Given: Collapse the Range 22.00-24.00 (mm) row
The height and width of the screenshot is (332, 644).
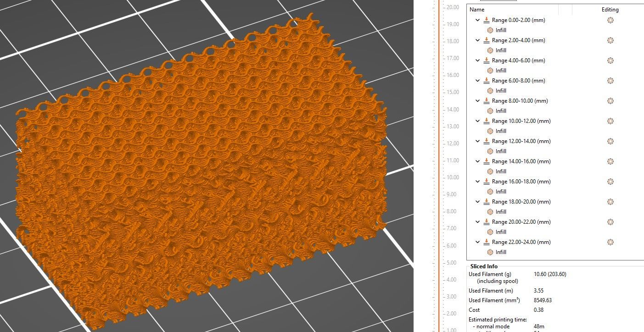Looking at the screenshot, I should click(477, 242).
